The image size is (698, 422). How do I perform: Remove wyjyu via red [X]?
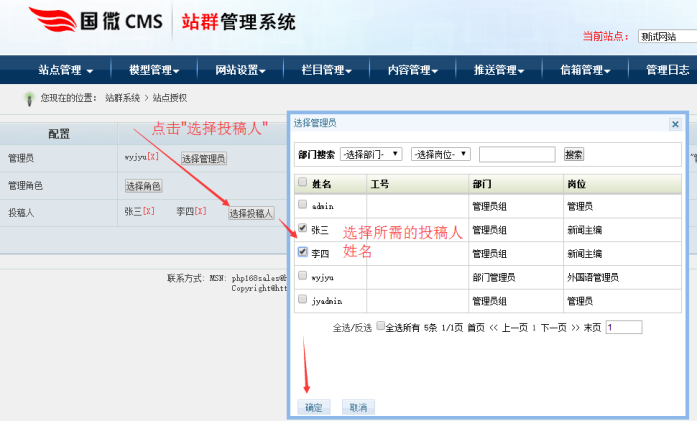click(x=154, y=158)
